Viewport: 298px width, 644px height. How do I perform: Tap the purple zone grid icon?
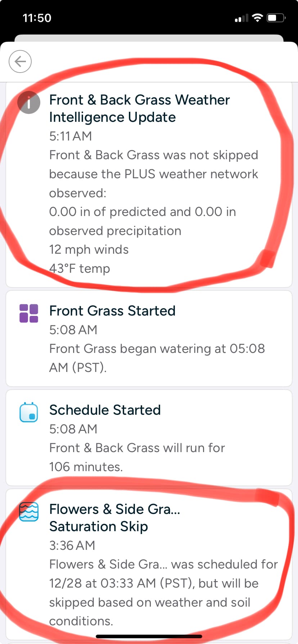pyautogui.click(x=29, y=313)
